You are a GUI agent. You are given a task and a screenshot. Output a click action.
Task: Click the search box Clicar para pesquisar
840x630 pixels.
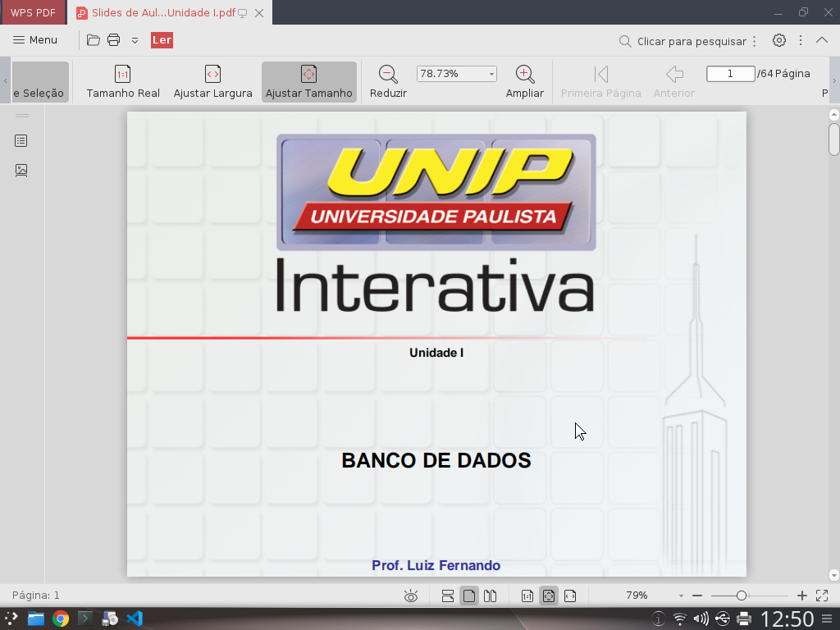(682, 41)
